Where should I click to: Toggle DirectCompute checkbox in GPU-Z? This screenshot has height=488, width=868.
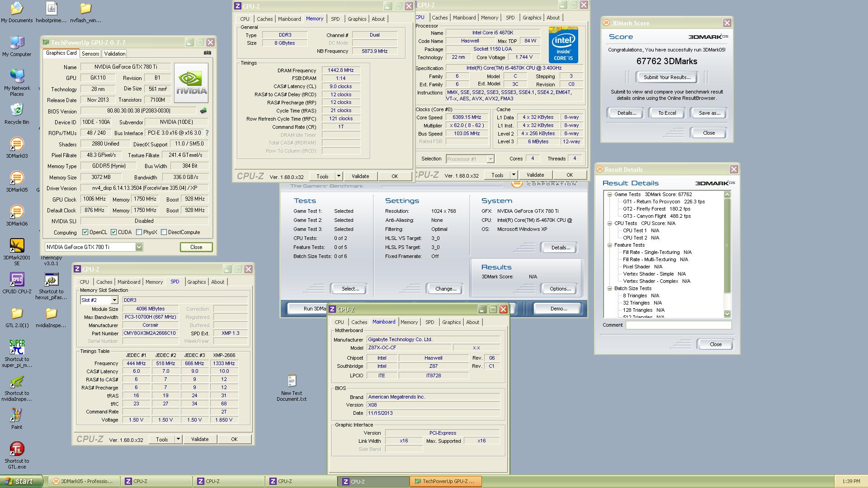click(164, 232)
